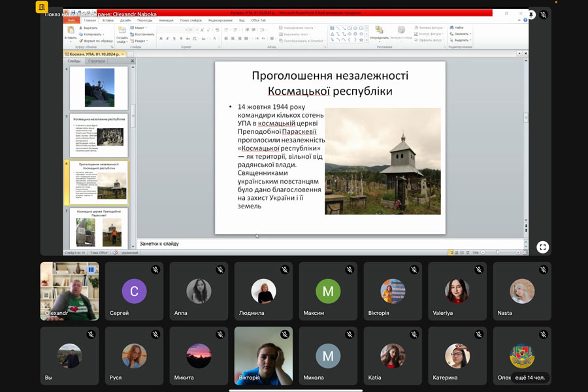Toggle pause on Olexandr's video tile
This screenshot has height=392, width=588.
[91, 269]
